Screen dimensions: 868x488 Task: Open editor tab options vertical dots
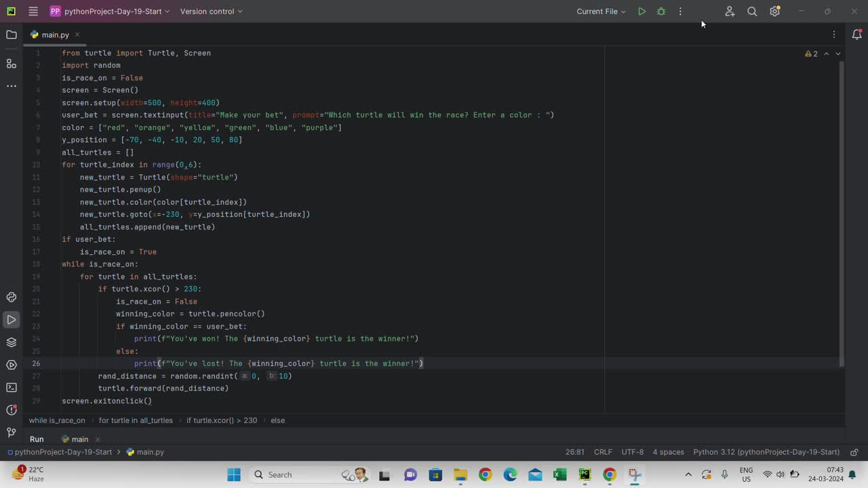click(x=834, y=35)
